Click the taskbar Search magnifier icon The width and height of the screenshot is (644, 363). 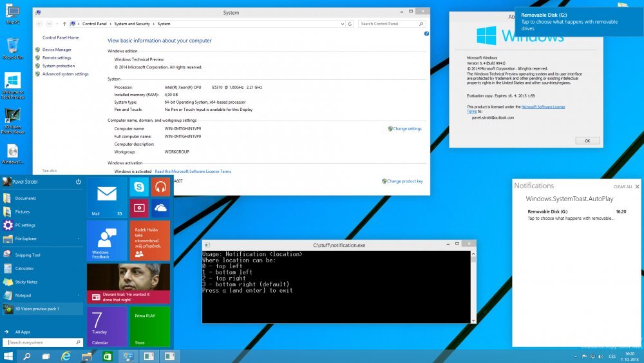[26, 357]
